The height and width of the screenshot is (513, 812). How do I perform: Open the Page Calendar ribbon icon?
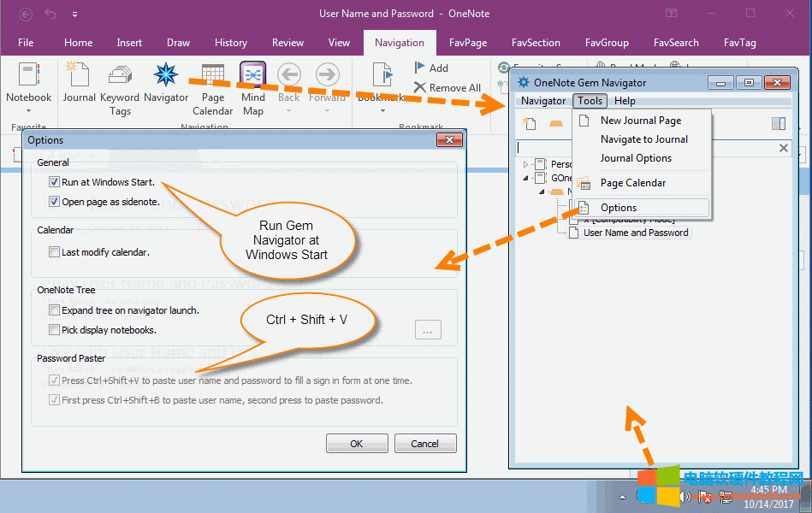(212, 77)
